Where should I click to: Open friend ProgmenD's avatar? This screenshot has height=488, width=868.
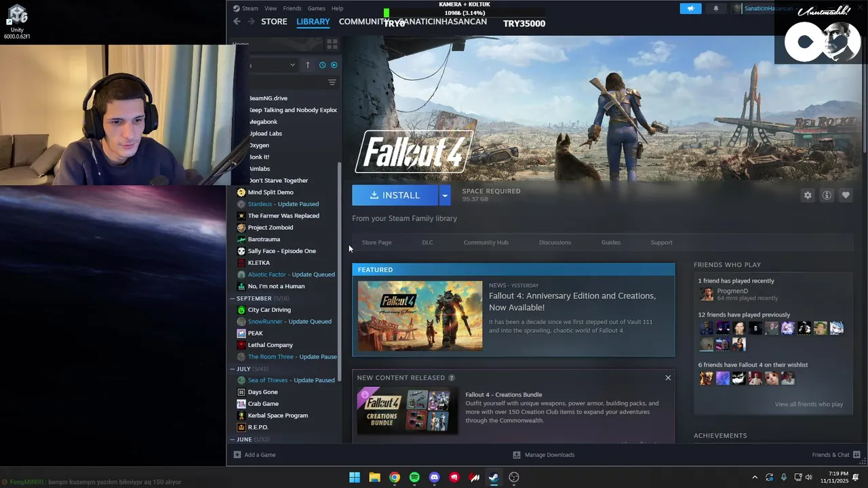coord(707,294)
